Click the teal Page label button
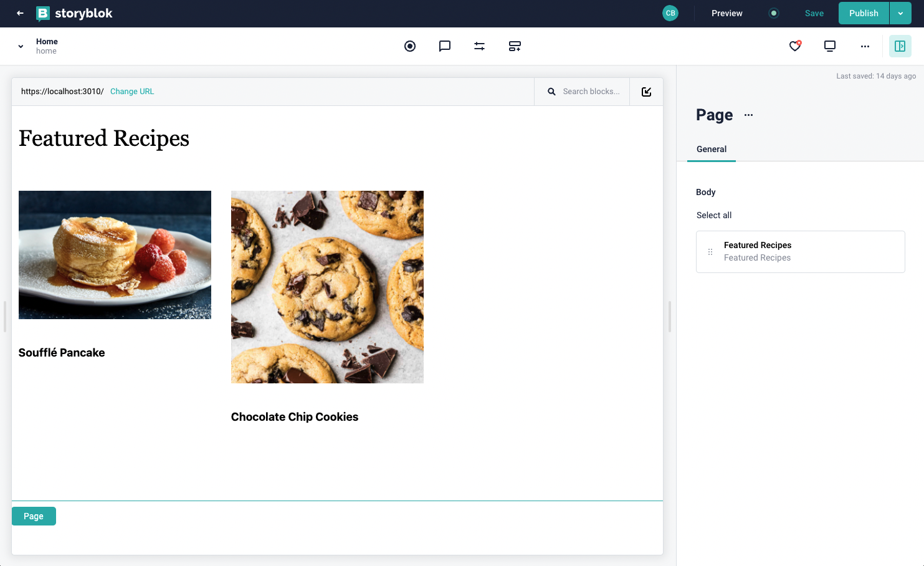924x566 pixels. (x=34, y=516)
